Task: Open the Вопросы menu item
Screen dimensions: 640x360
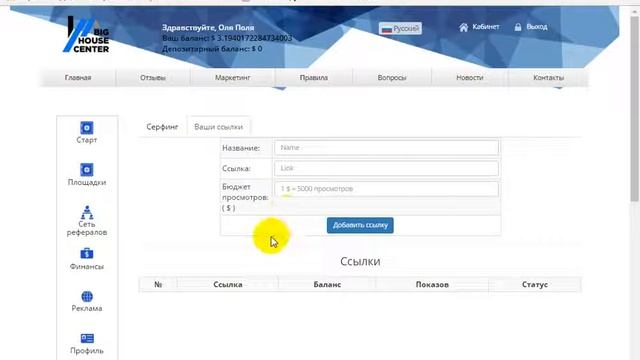Action: tap(392, 78)
